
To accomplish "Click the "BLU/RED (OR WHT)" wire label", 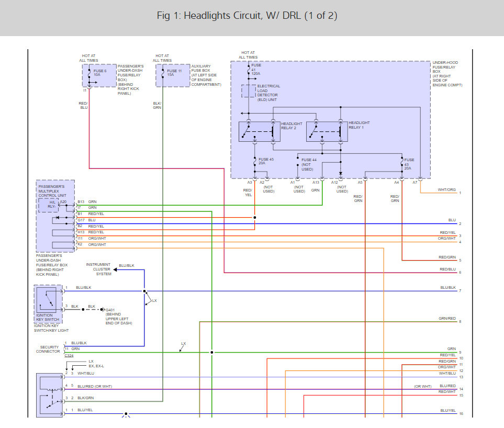I will tap(95, 386).
